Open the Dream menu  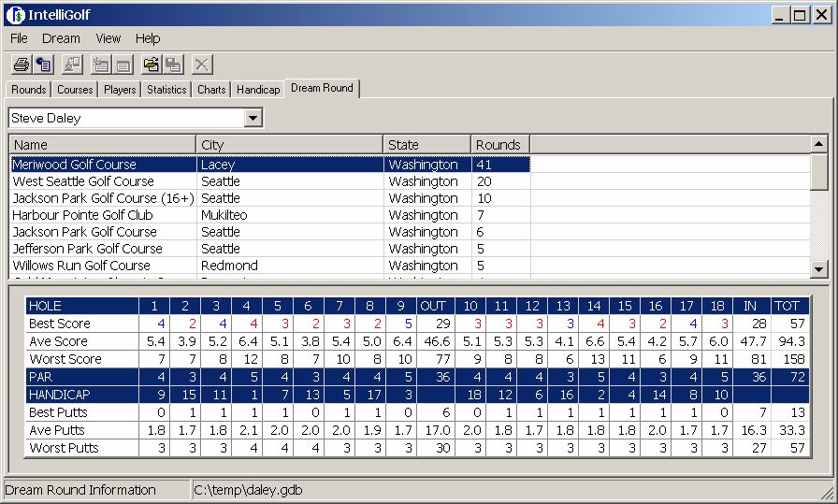click(x=61, y=38)
